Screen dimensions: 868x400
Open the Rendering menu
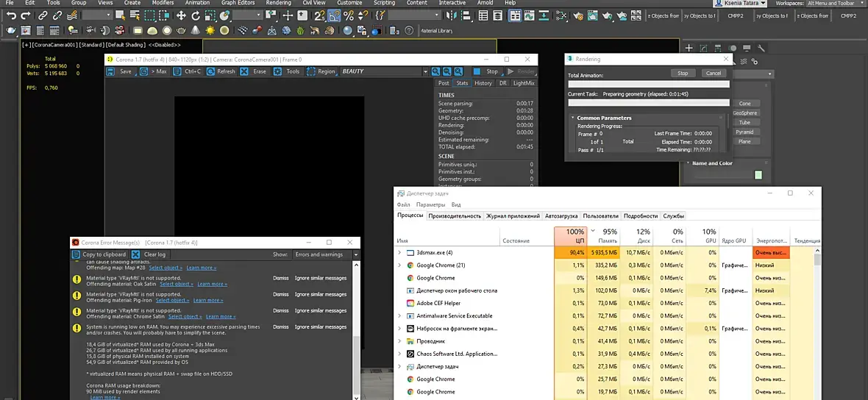(278, 3)
